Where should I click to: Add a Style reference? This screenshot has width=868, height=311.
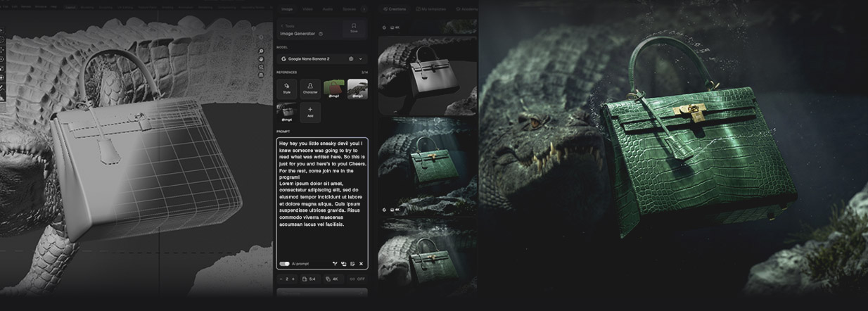pos(286,89)
